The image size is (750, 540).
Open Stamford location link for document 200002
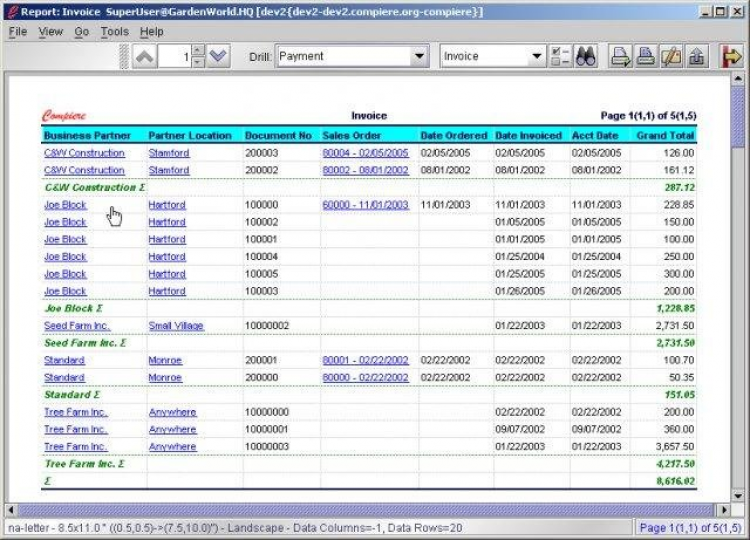169,170
